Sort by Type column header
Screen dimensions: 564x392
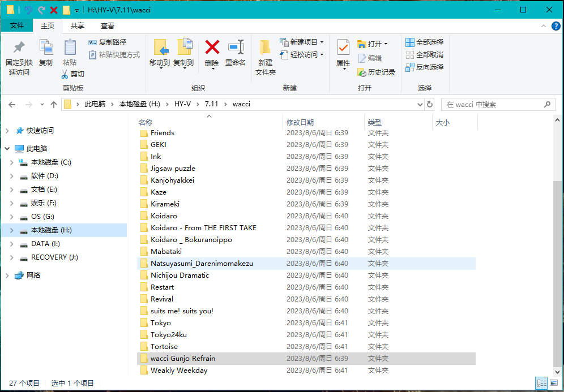tap(398, 123)
